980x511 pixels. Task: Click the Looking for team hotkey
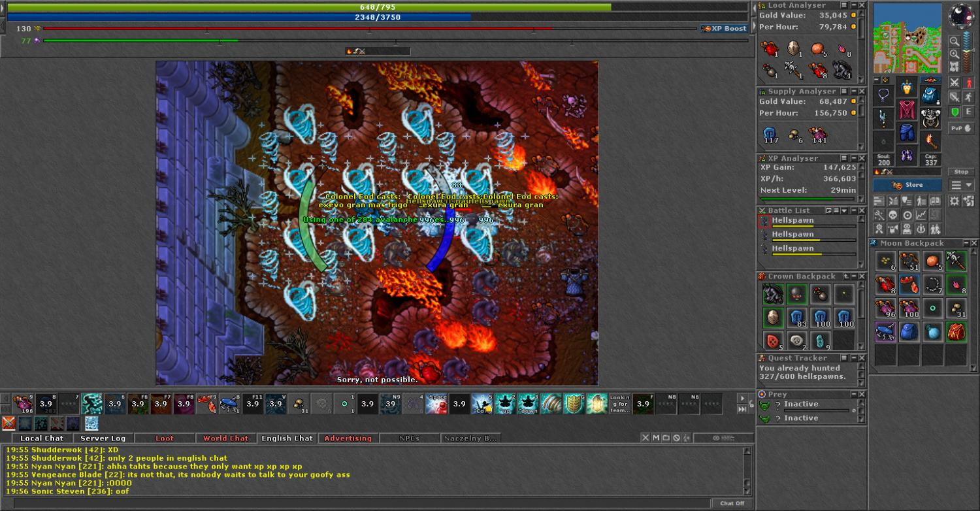[x=620, y=404]
